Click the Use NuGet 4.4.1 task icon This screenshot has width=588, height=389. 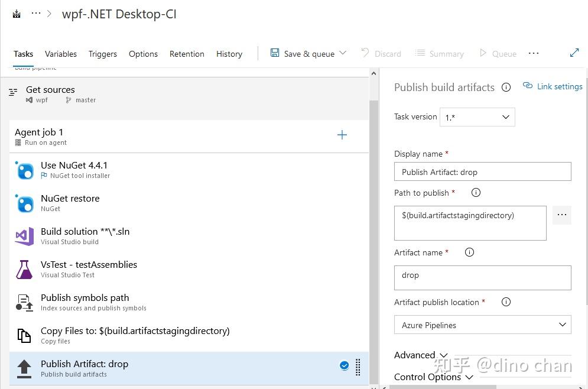click(x=25, y=171)
